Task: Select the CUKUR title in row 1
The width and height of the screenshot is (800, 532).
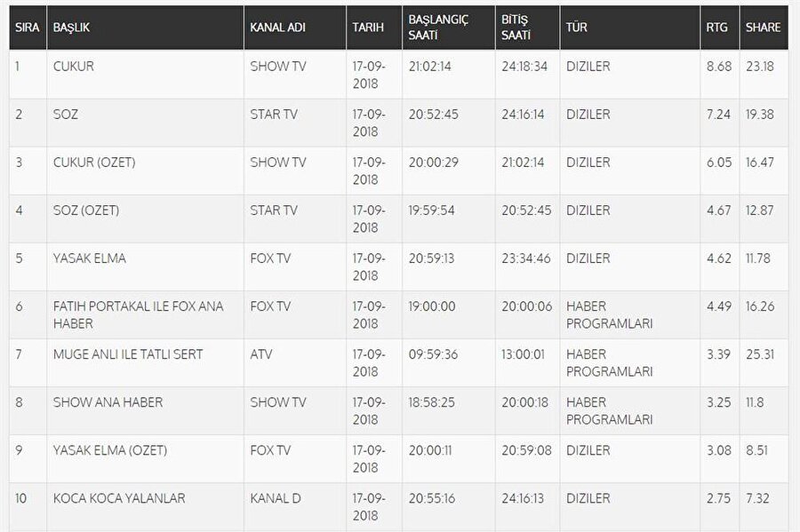Action: coord(74,67)
